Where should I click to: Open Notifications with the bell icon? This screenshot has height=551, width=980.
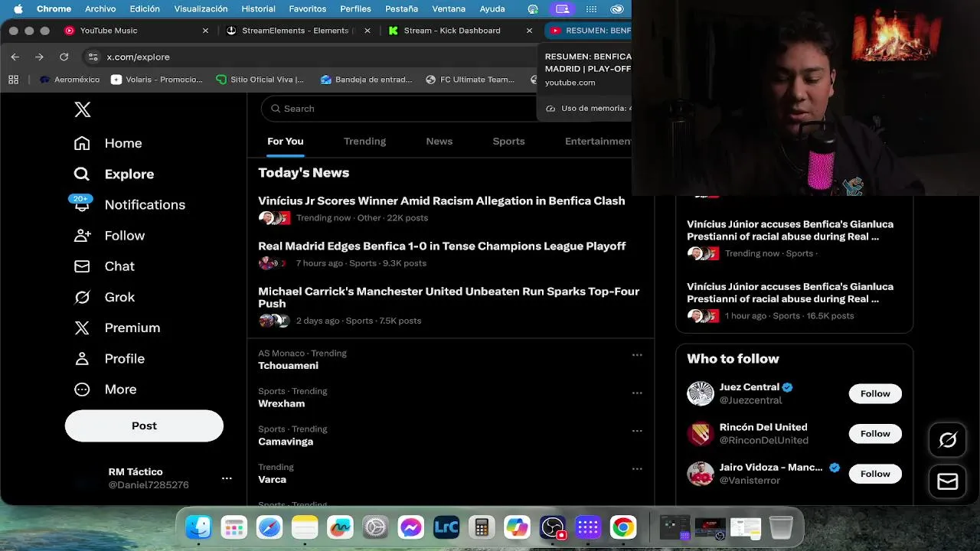[82, 204]
